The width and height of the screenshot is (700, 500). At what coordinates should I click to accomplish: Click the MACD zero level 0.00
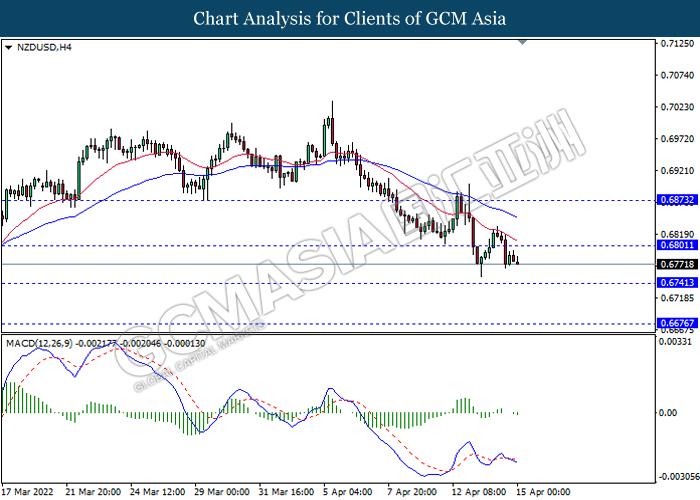(668, 412)
